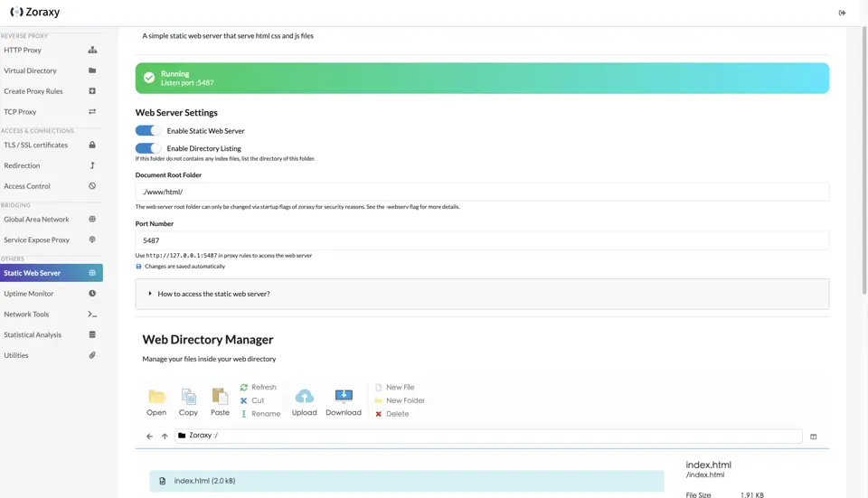Click the Port Number input field
Viewport: 868px width, 498px height.
pyautogui.click(x=482, y=240)
